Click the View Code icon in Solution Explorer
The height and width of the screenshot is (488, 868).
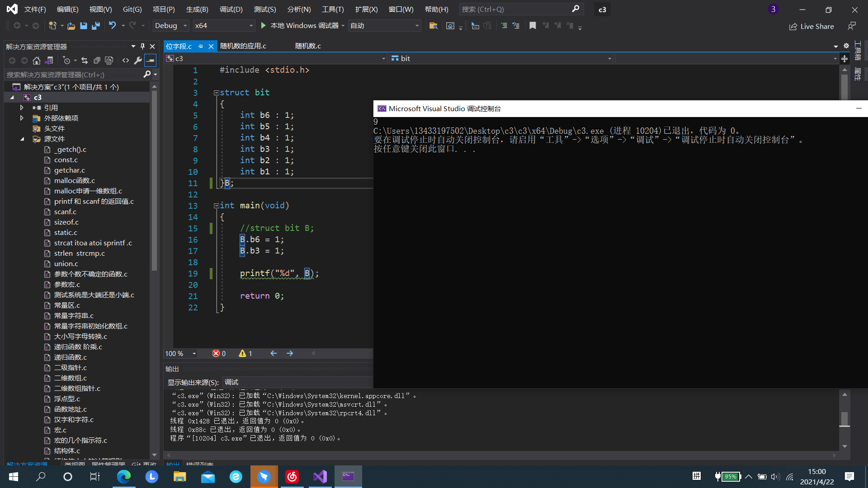pos(126,60)
